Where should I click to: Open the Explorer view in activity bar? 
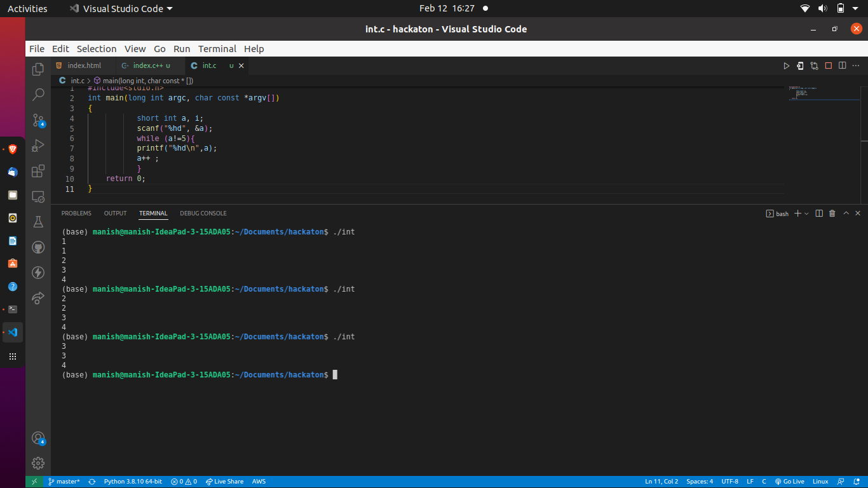tap(38, 69)
